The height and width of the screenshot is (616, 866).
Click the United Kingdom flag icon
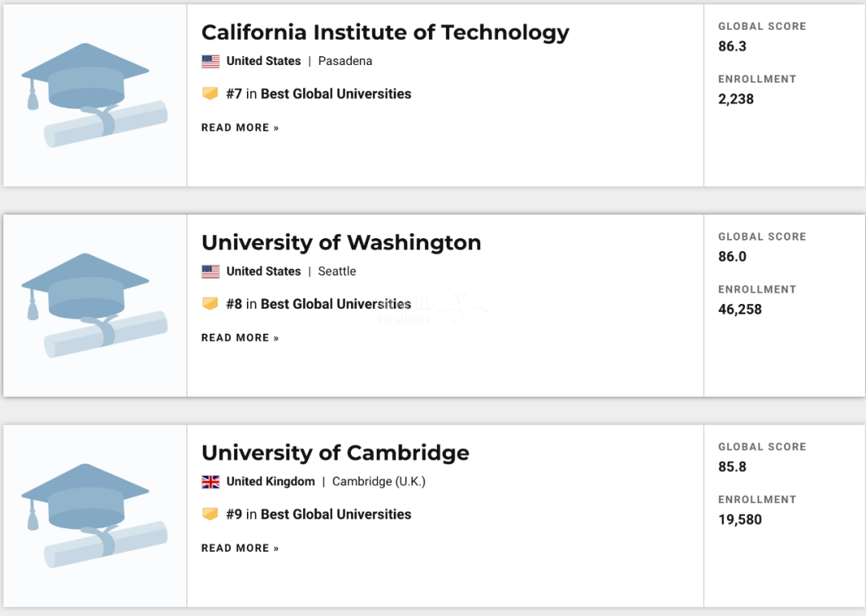tap(210, 482)
